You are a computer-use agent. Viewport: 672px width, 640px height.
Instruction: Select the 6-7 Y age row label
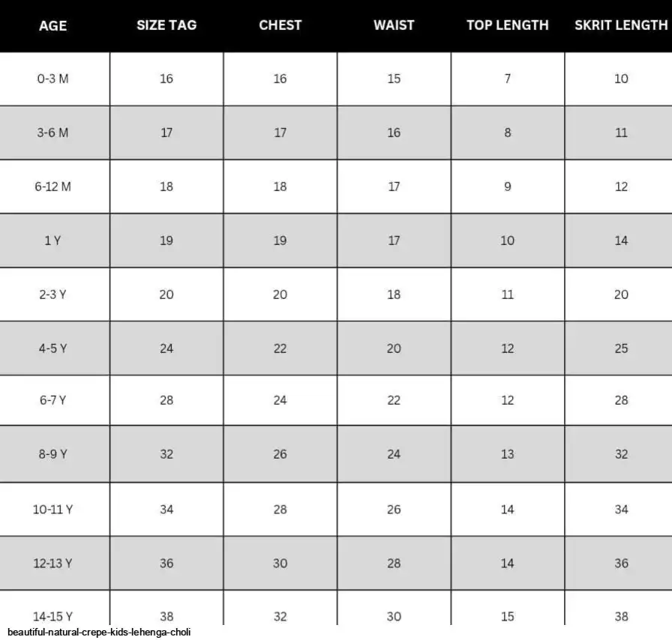pos(52,400)
